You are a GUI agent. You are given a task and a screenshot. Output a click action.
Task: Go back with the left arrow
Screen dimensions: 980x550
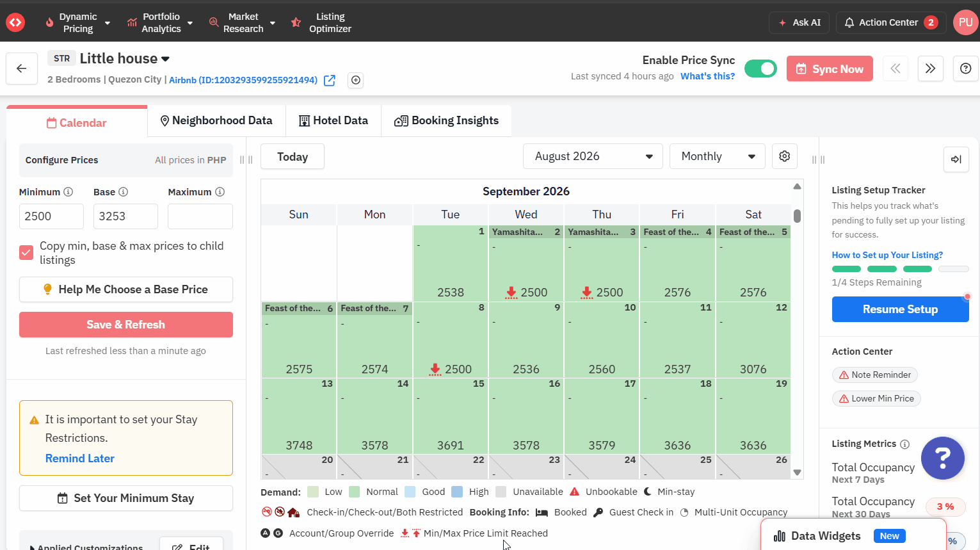tap(22, 69)
